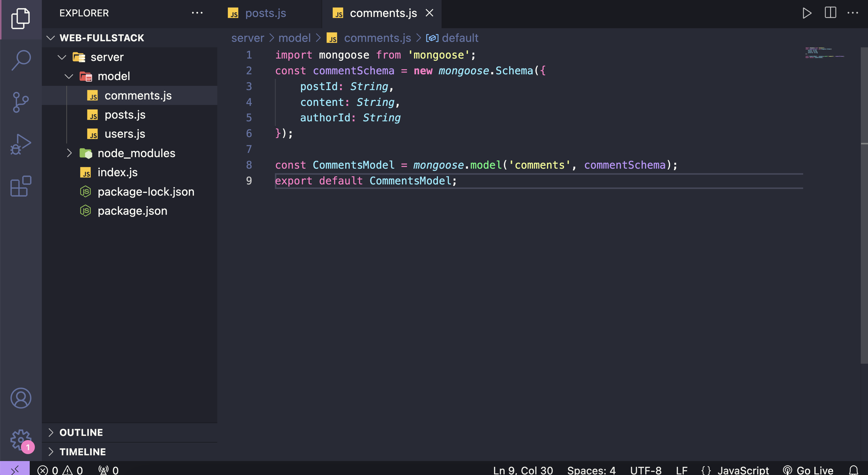Expand the TIMELINE section
The width and height of the screenshot is (868, 475).
tap(82, 451)
